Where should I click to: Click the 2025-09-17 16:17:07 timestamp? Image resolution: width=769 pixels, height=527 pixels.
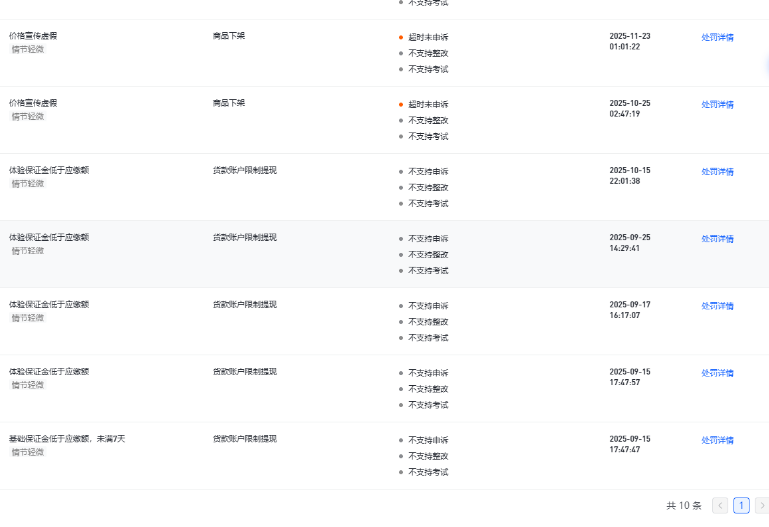(630, 310)
